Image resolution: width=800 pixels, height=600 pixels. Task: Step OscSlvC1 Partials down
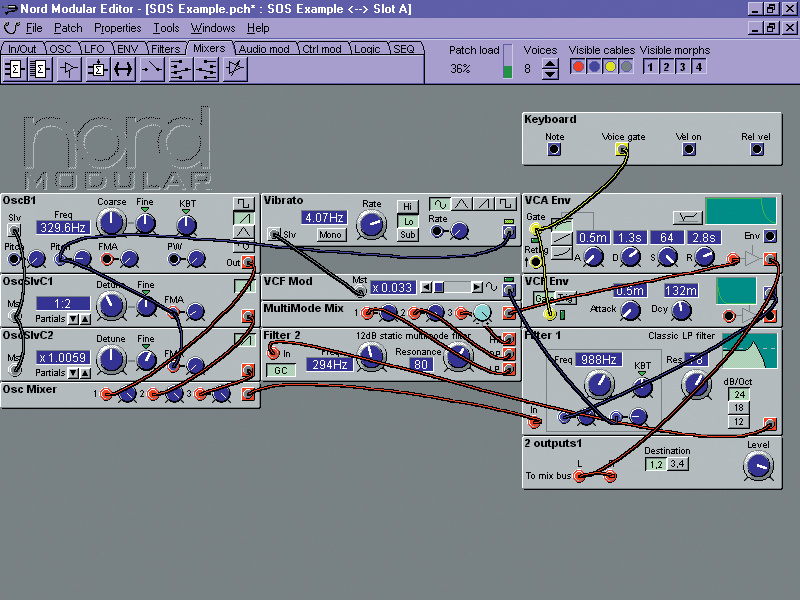(x=74, y=319)
